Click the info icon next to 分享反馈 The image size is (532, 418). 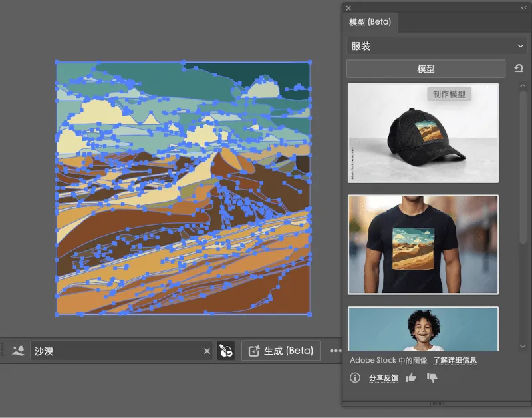(x=354, y=377)
